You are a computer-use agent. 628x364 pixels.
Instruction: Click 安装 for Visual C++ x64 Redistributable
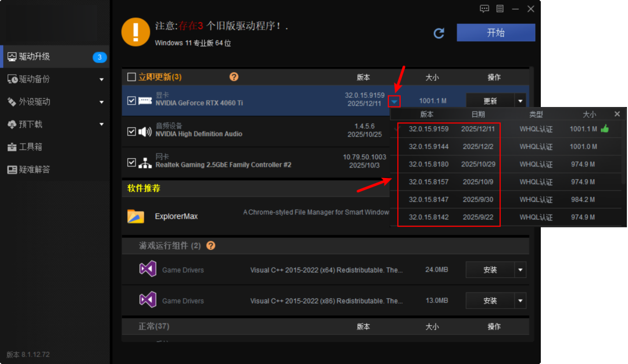tap(490, 270)
